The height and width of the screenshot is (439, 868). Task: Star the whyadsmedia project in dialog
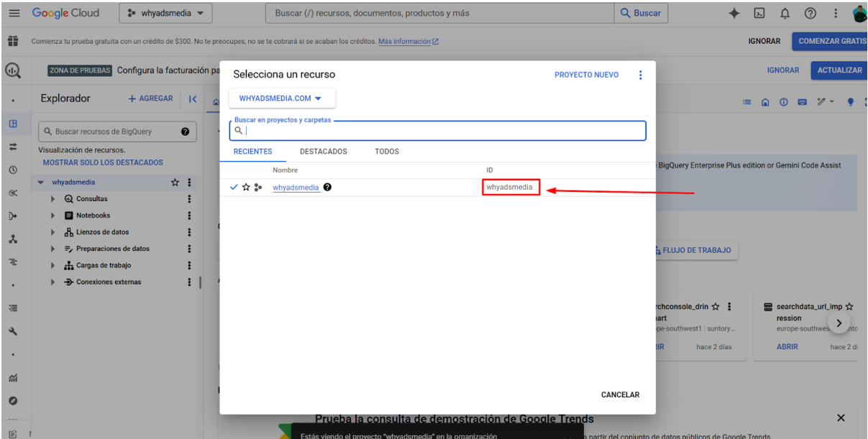coord(246,188)
